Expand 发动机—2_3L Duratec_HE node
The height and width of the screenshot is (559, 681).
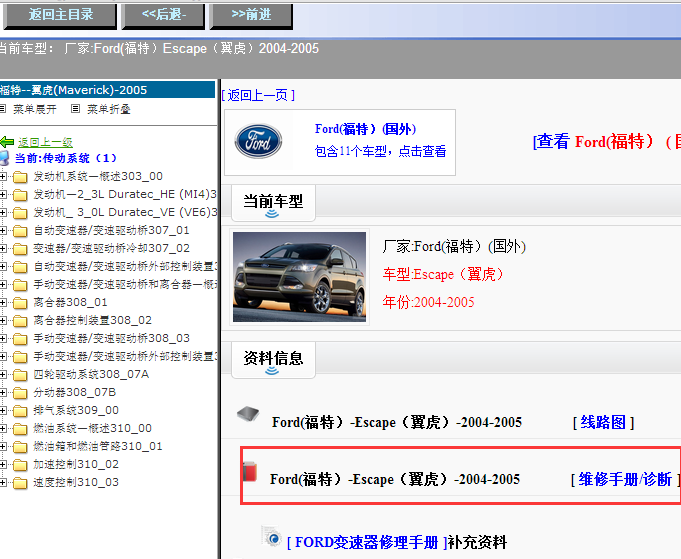coord(3,194)
